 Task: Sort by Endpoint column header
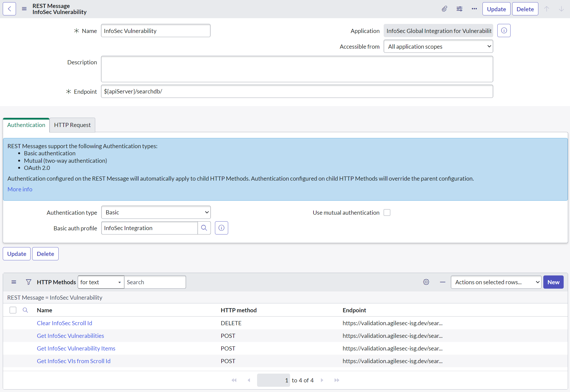click(x=354, y=310)
